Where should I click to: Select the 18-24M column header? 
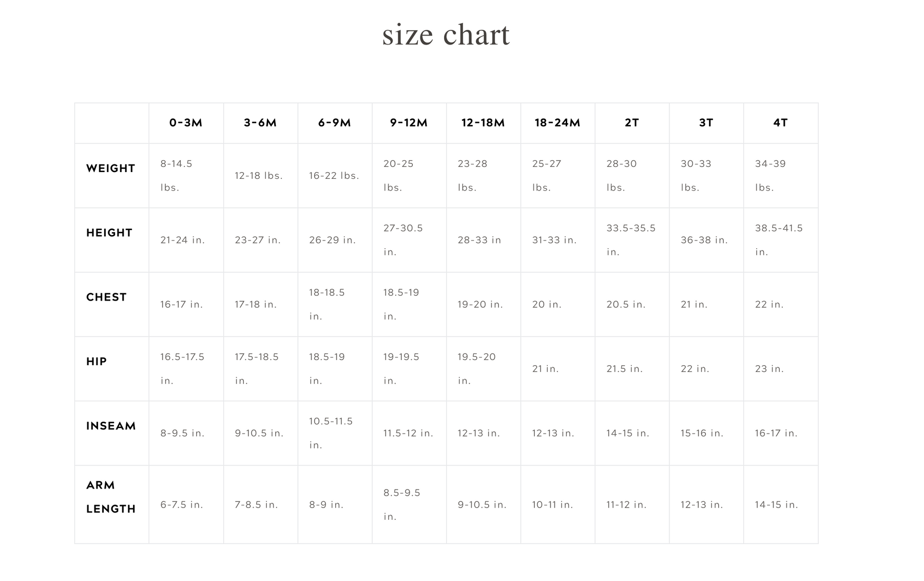tap(557, 123)
